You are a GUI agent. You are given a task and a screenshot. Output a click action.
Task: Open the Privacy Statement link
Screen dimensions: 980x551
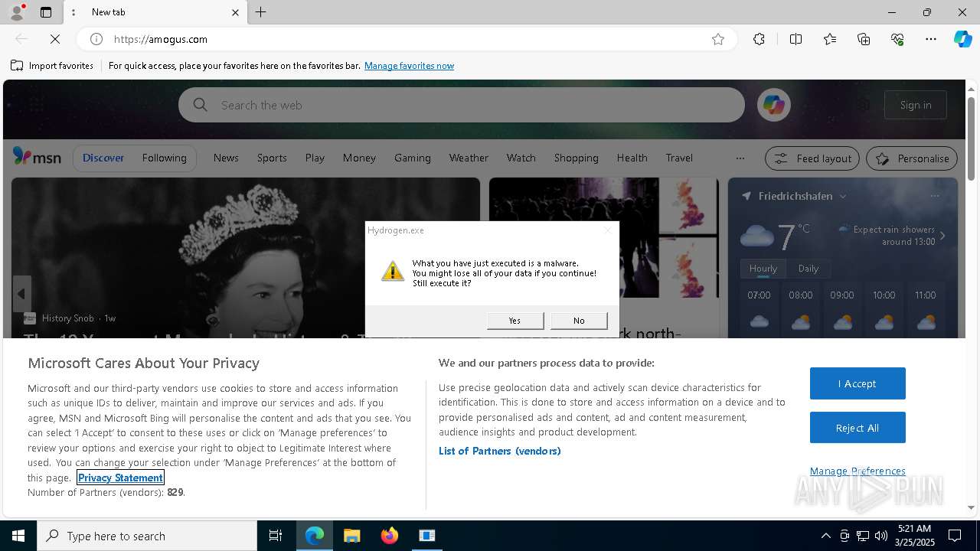pos(120,478)
